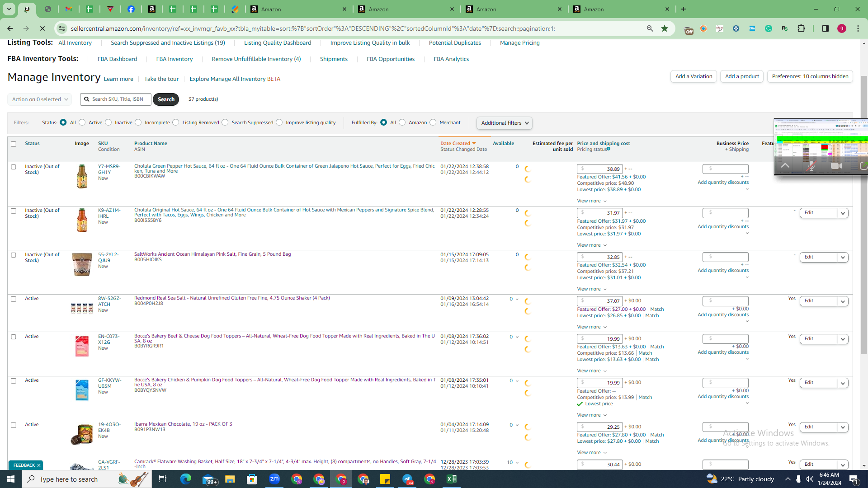
Task: Click the price field showing 38.89
Action: [x=600, y=169]
